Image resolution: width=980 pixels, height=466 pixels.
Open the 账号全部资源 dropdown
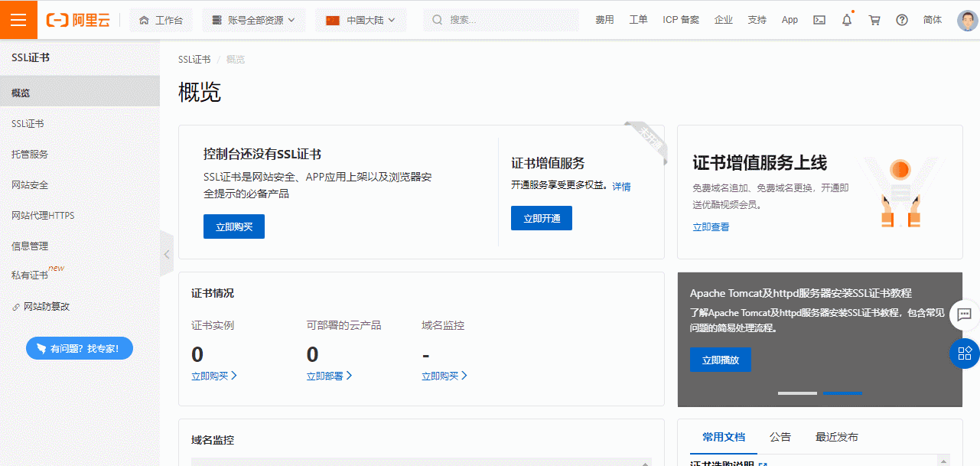point(252,19)
